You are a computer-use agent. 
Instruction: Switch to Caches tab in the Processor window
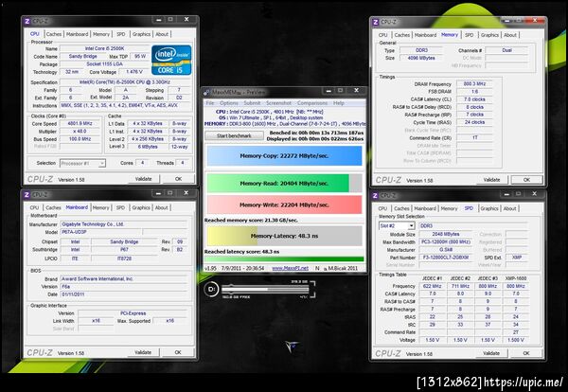pyautogui.click(x=54, y=34)
